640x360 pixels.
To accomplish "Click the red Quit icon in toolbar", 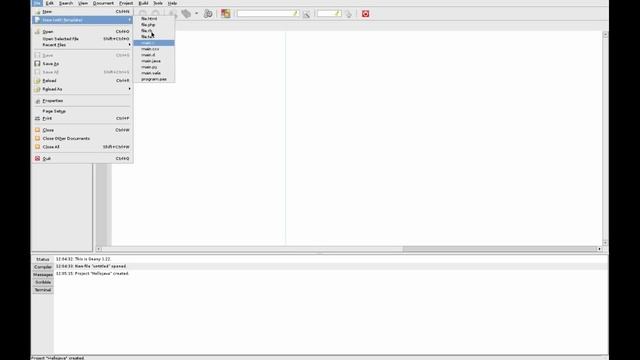I will (365, 14).
